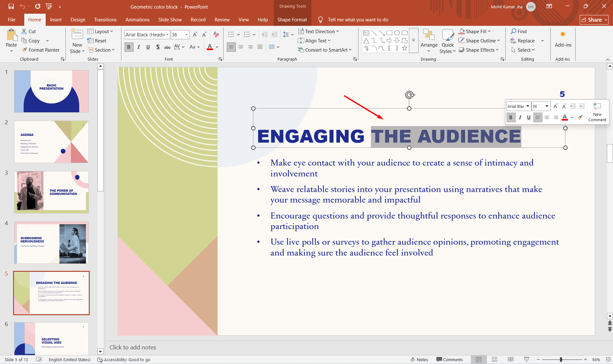
Task: Toggle Italic in floating mini toolbar
Action: [520, 117]
